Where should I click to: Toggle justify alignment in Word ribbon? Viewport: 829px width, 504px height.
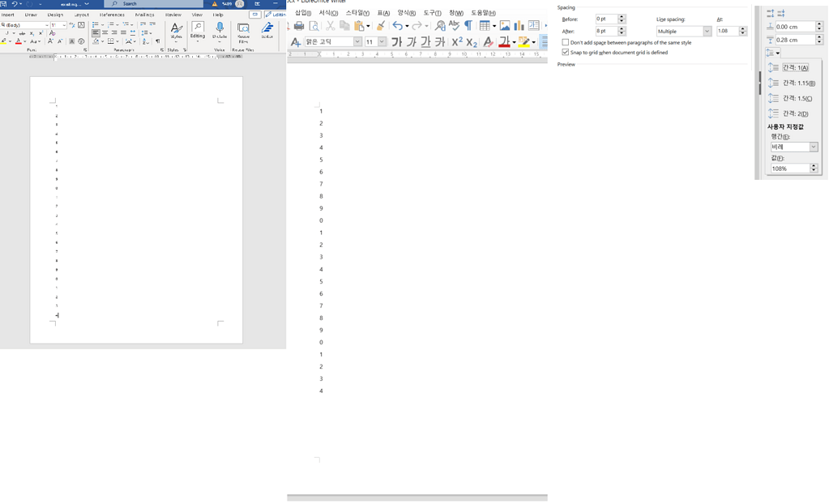(x=123, y=32)
